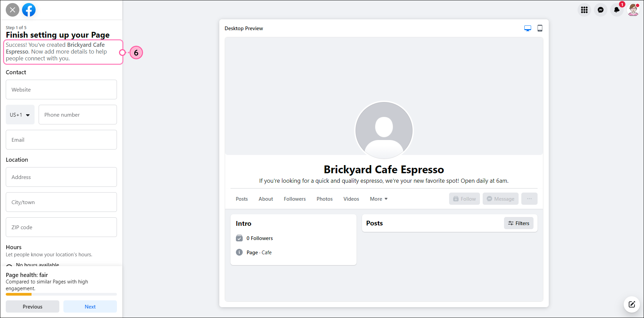
Task: Click the Hours section heading
Action: [x=14, y=247]
